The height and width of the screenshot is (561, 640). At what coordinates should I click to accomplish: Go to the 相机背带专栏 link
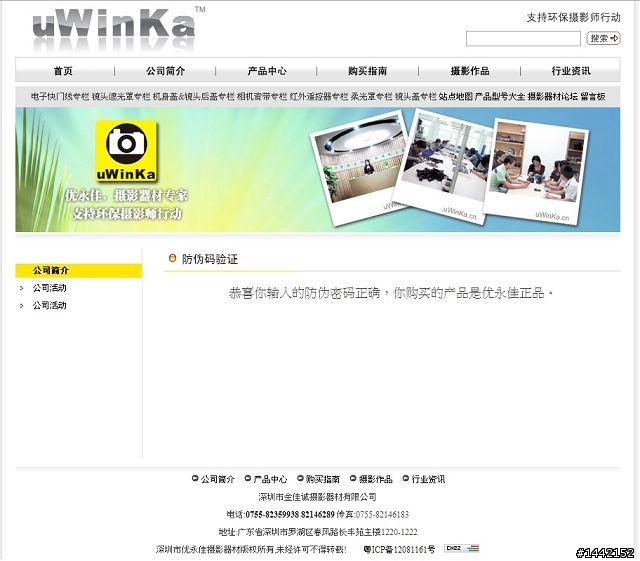(262, 96)
